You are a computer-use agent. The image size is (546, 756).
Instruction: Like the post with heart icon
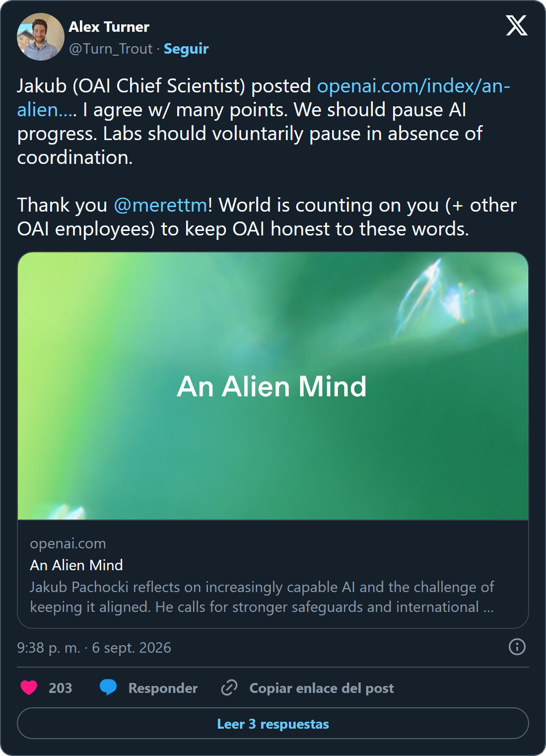pos(29,687)
